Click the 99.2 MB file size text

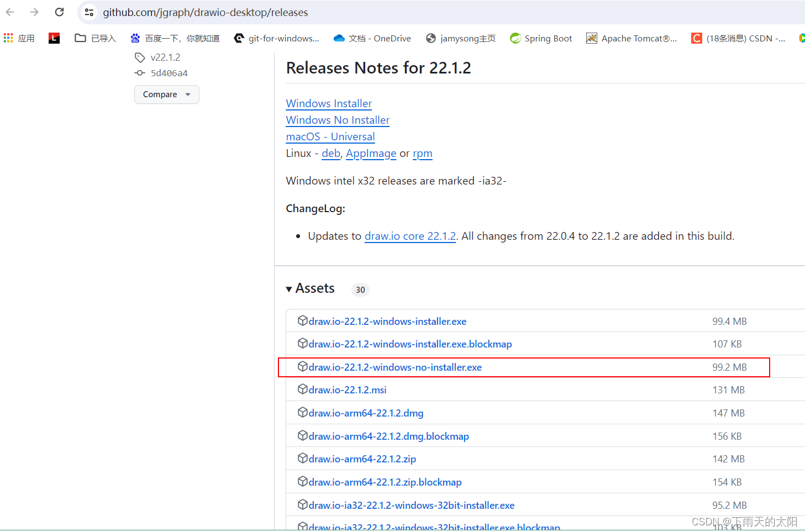click(x=729, y=367)
